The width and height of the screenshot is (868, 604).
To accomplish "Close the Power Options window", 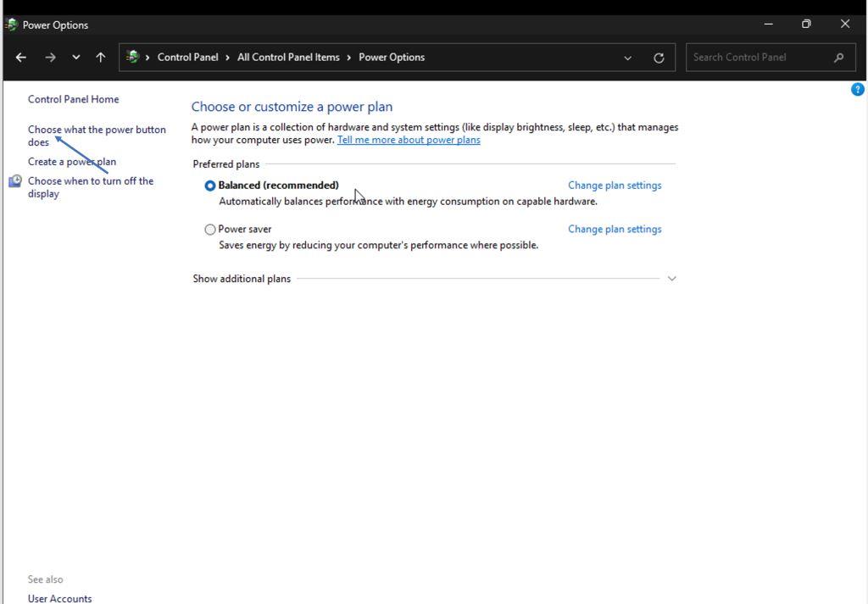I will click(845, 24).
